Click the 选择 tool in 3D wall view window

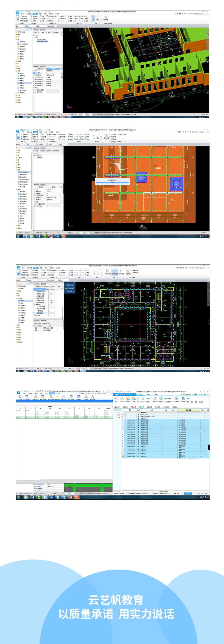point(18,18)
